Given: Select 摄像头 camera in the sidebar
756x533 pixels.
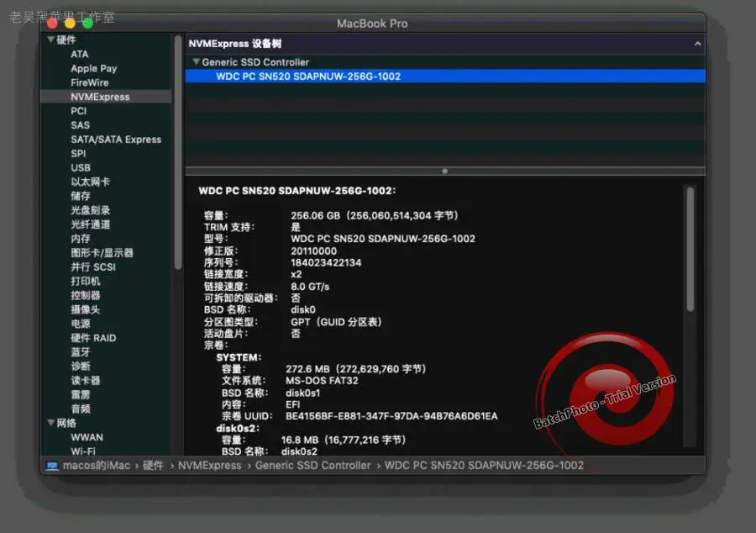Looking at the screenshot, I should click(x=86, y=309).
